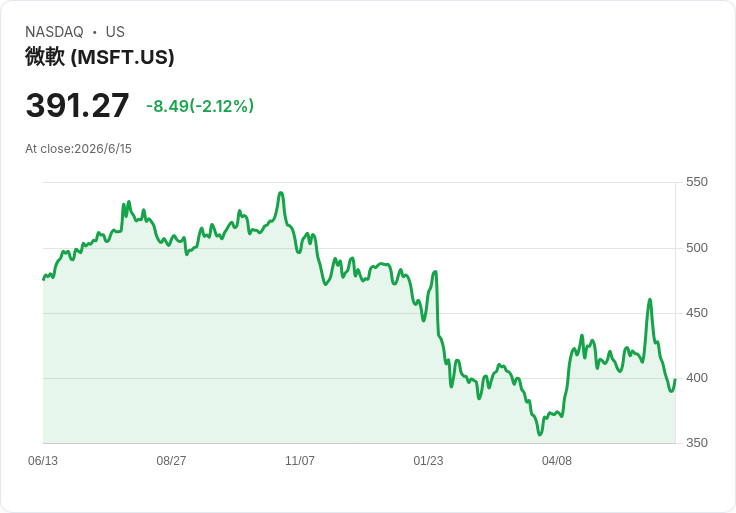Click the 350 price axis label
The height and width of the screenshot is (513, 736).
pos(697,443)
